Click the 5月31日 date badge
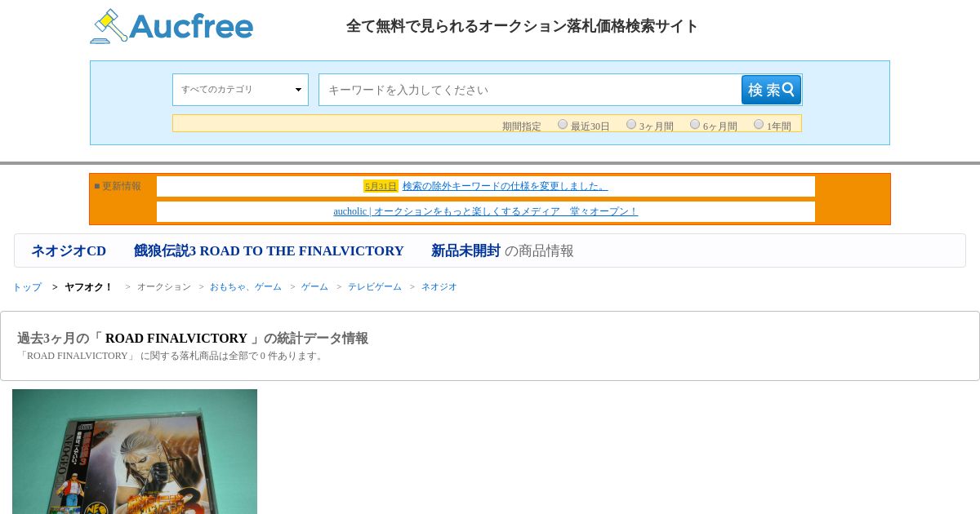The image size is (980, 514). click(x=381, y=186)
